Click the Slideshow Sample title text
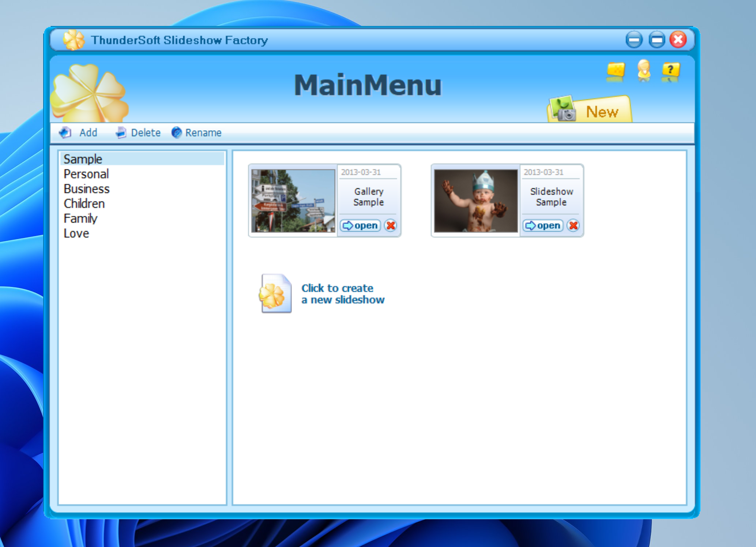 point(551,196)
